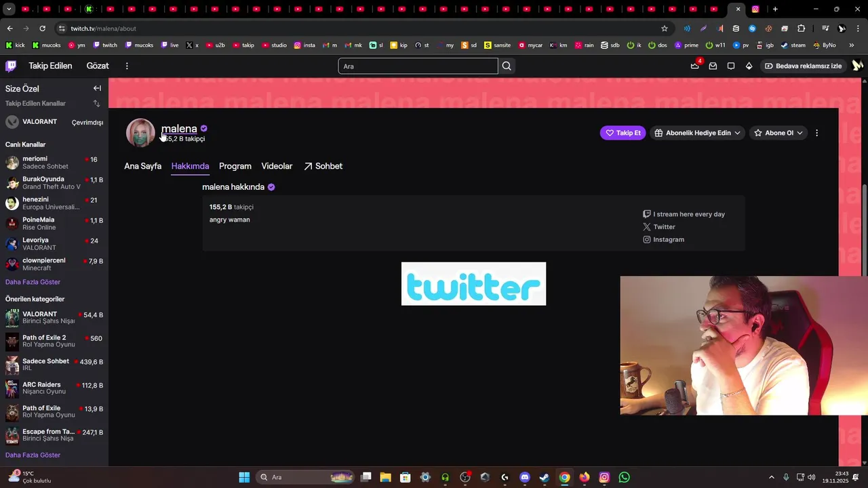Click Bedava reklamsız izle button
868x488 pixels.
(x=803, y=66)
